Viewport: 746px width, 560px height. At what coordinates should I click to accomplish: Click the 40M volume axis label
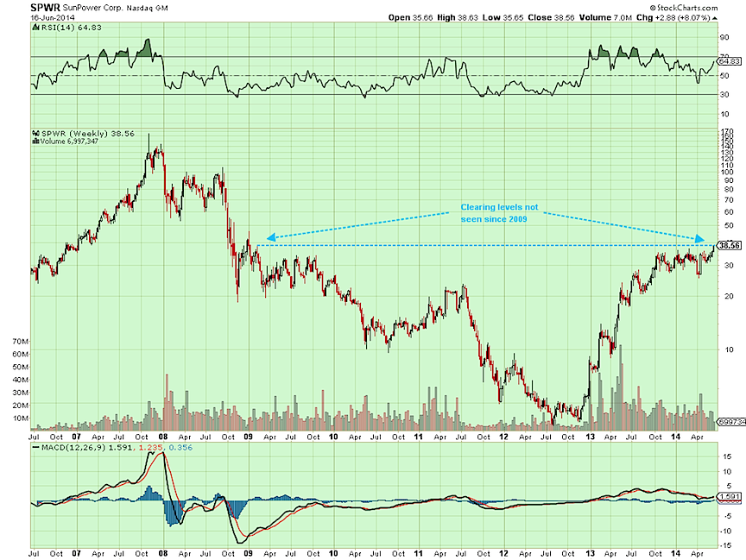point(21,380)
